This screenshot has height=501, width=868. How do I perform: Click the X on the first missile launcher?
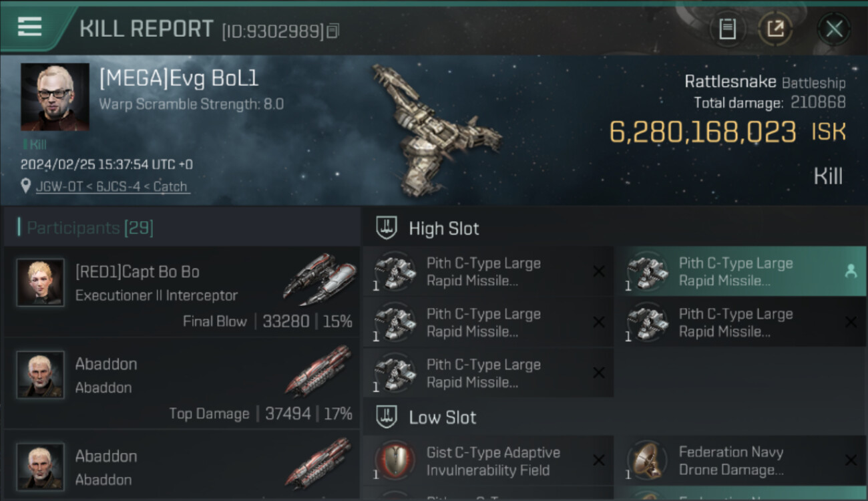pyautogui.click(x=599, y=271)
